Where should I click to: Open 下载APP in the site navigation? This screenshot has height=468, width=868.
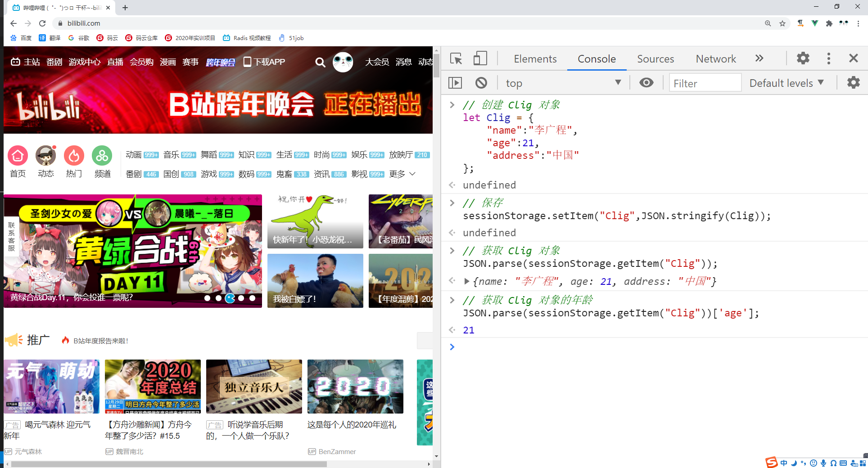(x=264, y=62)
